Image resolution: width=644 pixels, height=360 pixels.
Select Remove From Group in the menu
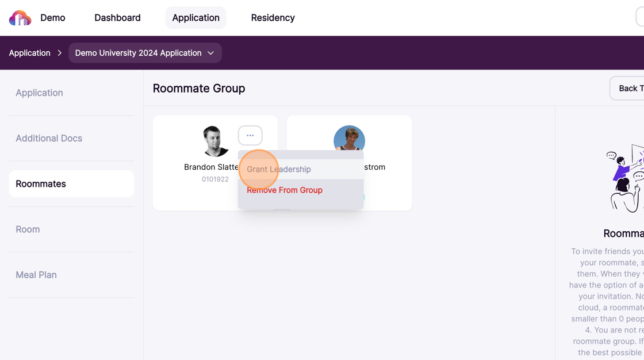tap(284, 190)
